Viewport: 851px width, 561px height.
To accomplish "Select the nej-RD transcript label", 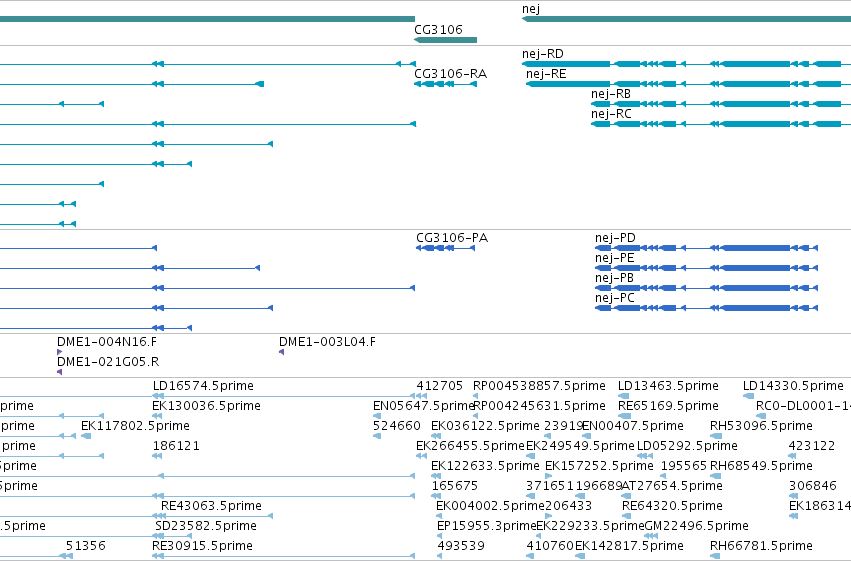I will point(543,54).
